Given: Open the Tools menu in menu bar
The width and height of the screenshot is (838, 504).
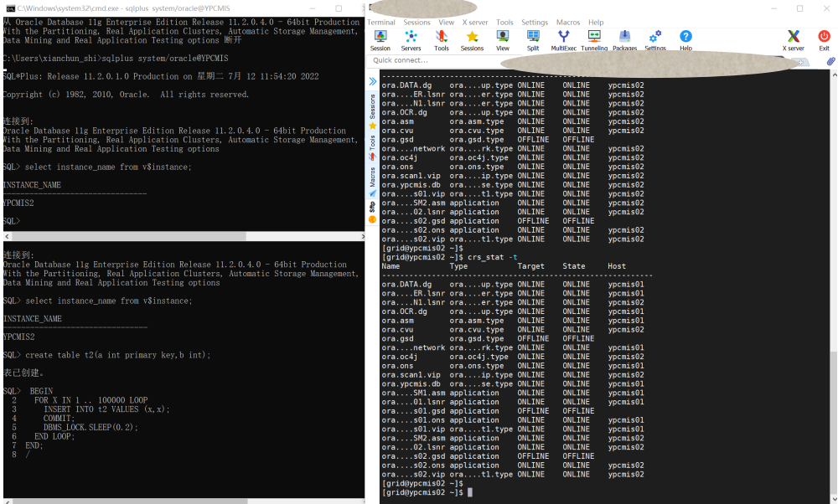Looking at the screenshot, I should point(504,23).
